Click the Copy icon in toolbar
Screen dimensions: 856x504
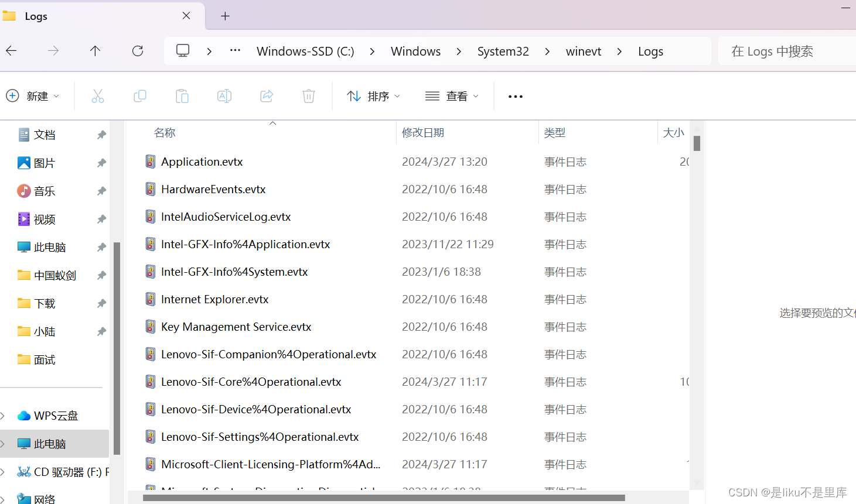point(140,96)
